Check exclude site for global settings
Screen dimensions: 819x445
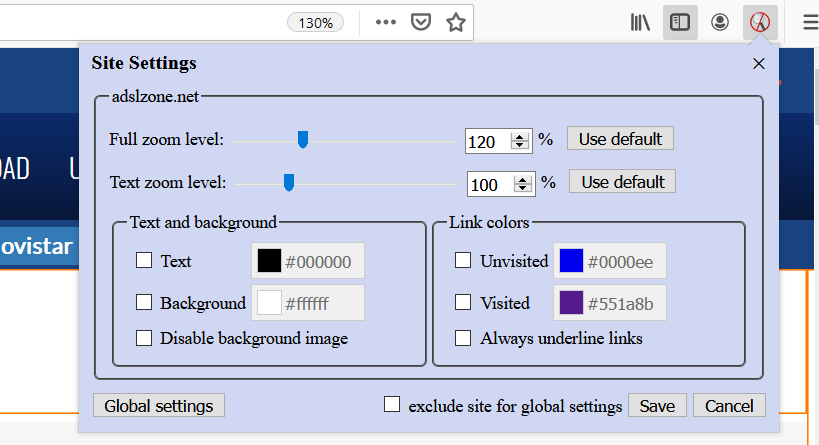point(392,405)
